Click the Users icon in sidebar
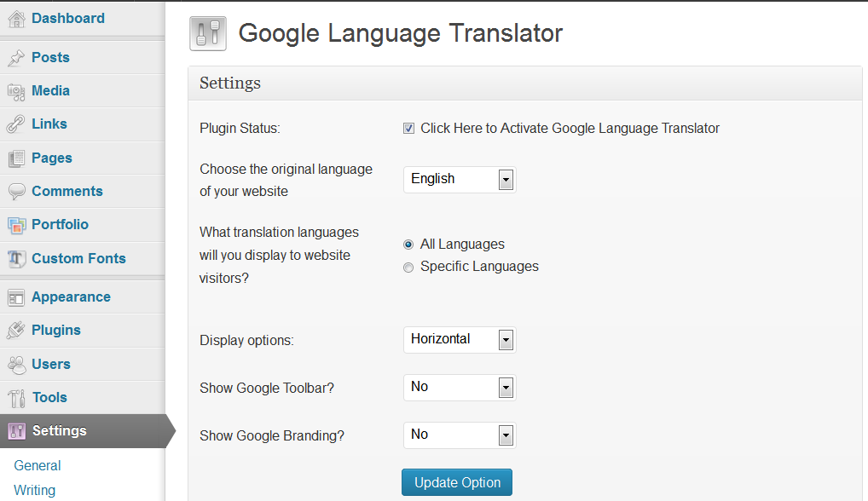Screen dimensions: 868x501 coord(16,365)
